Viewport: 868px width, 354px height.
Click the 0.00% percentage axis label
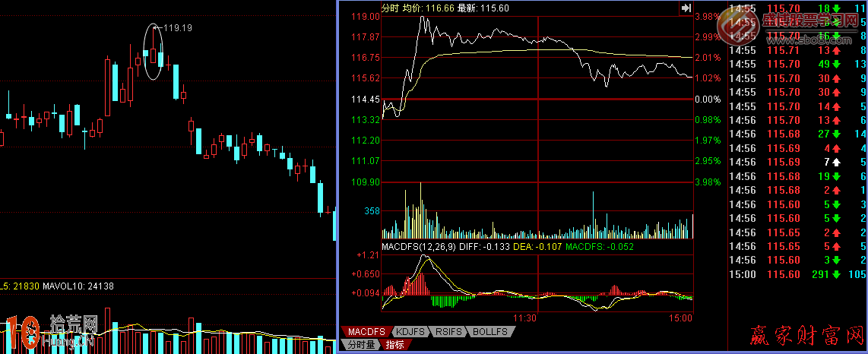pos(709,100)
